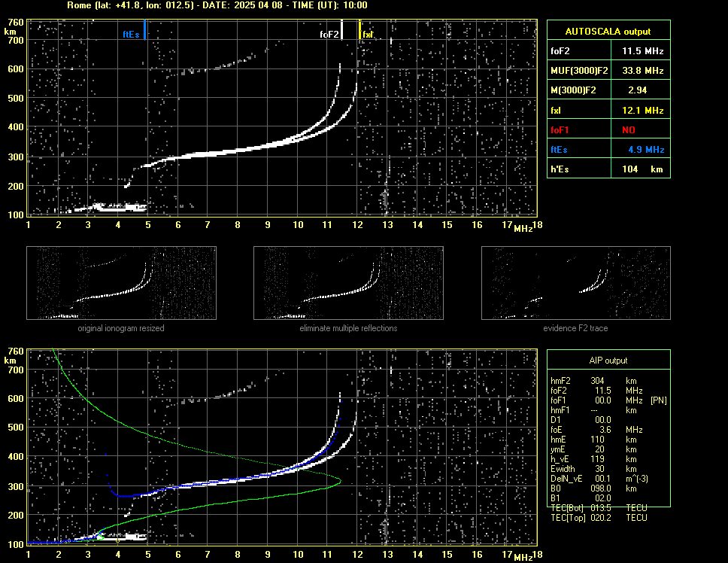Select the foF2 '11.5 MHz' table cell
The height and width of the screenshot is (563, 728).
(x=642, y=51)
